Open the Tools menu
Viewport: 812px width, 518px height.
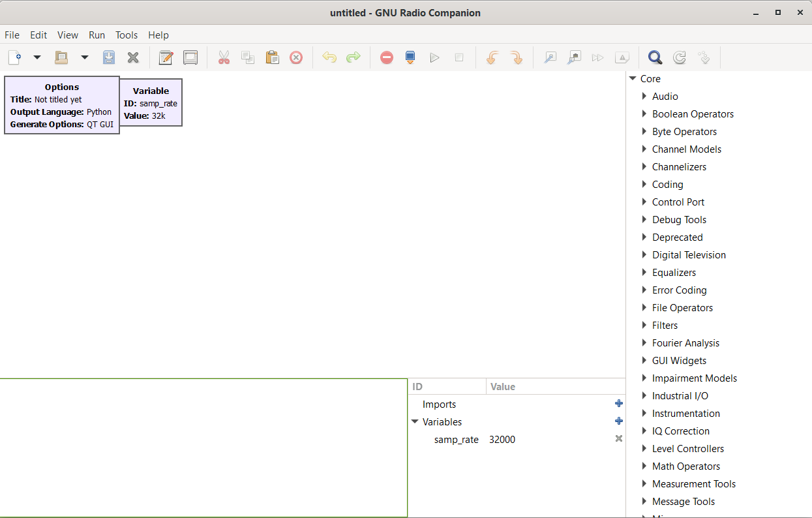[x=127, y=35]
